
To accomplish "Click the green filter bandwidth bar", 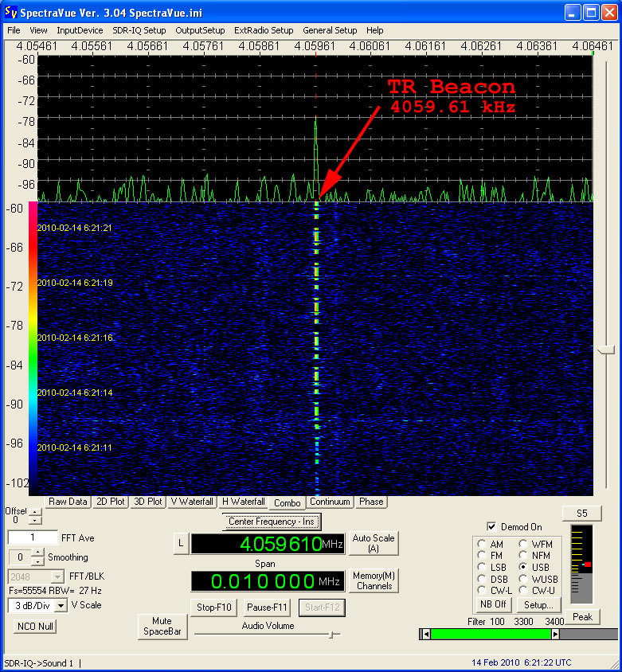I will 491,634.
